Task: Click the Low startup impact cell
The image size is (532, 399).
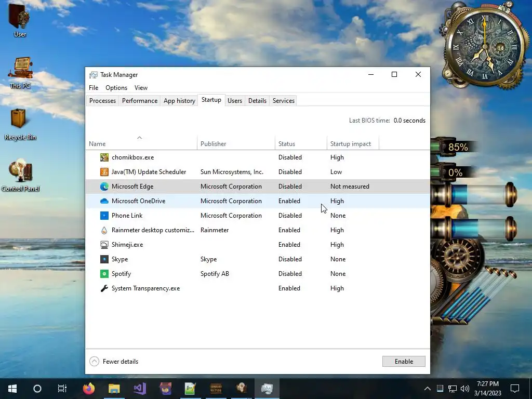Action: [x=336, y=172]
